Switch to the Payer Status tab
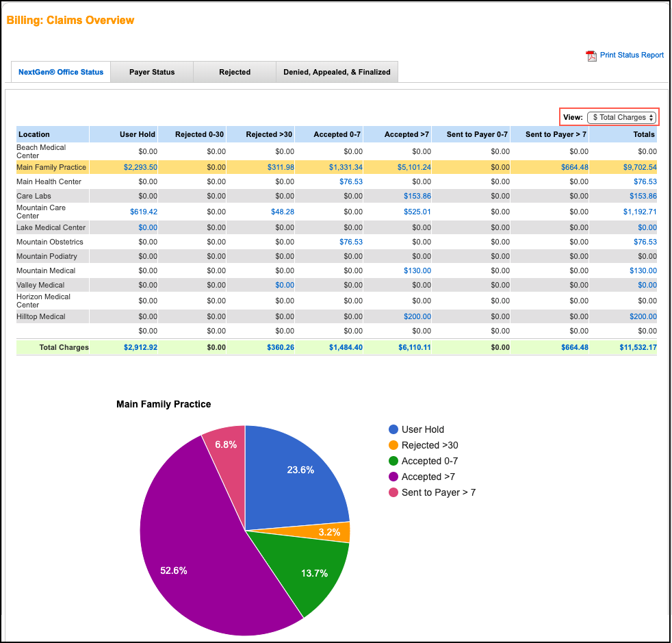Image resolution: width=672 pixels, height=643 pixels. 151,71
